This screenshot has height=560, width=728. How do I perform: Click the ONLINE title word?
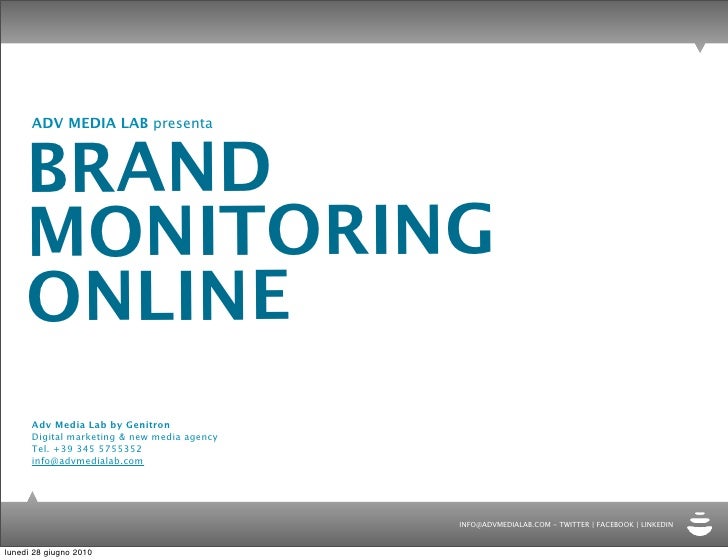159,295
